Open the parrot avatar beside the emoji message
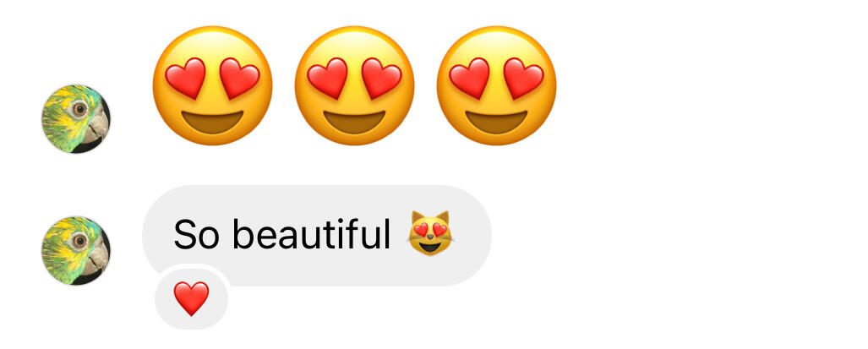The width and height of the screenshot is (868, 349). pyautogui.click(x=76, y=119)
